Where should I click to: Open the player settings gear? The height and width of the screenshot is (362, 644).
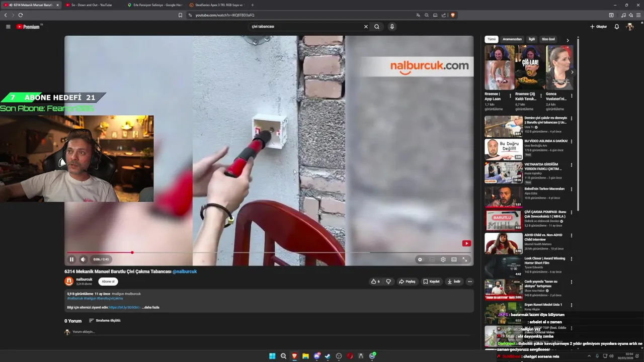tap(443, 259)
